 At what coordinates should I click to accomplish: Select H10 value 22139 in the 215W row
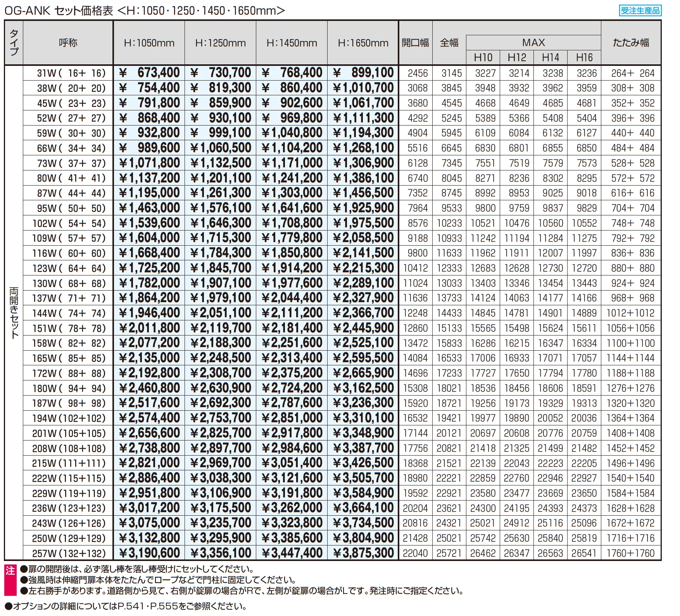(483, 463)
